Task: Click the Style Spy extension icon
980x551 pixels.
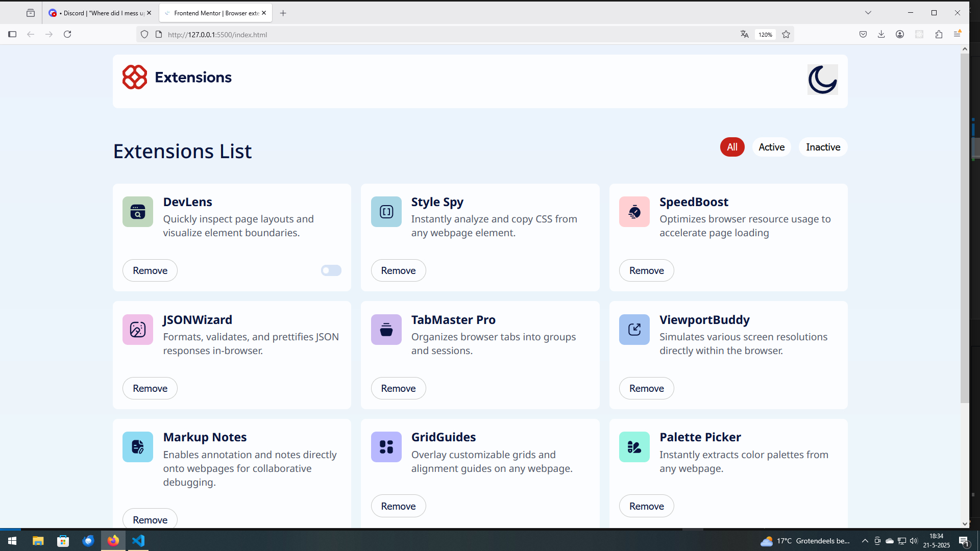Action: [386, 212]
